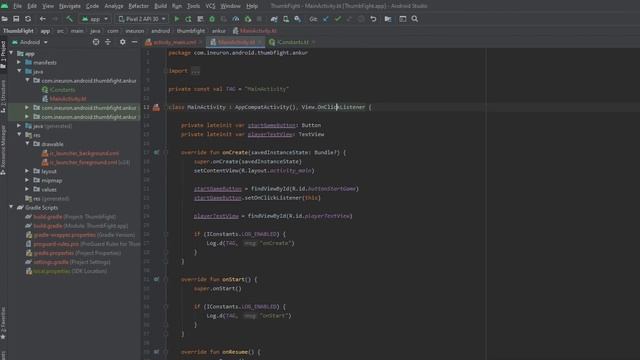This screenshot has width=640, height=360.
Task: Select MainActivity.kt in the project tree
Action: (68, 99)
